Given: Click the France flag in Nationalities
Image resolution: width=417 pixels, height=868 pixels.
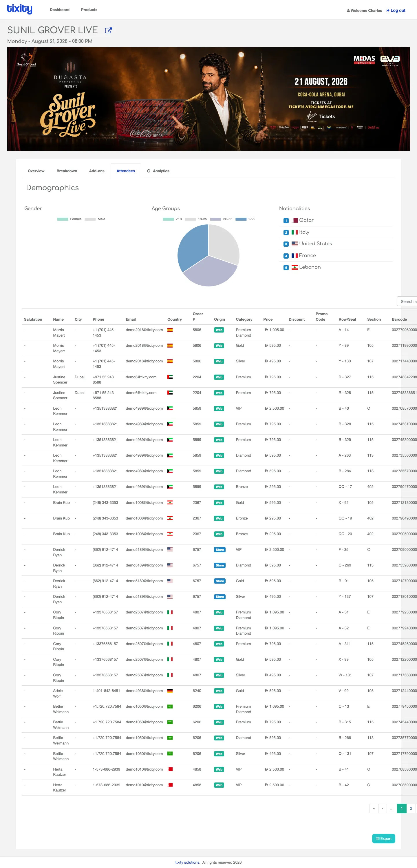Looking at the screenshot, I should coord(295,256).
